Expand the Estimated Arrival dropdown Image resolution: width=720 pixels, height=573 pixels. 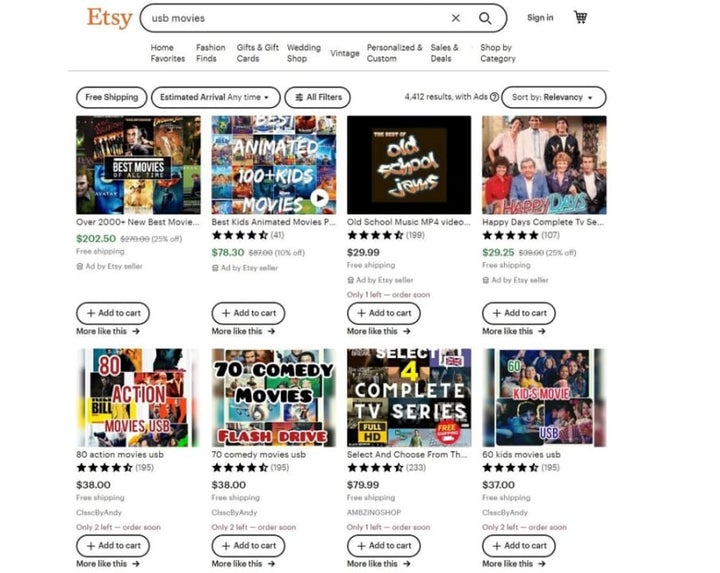click(215, 97)
